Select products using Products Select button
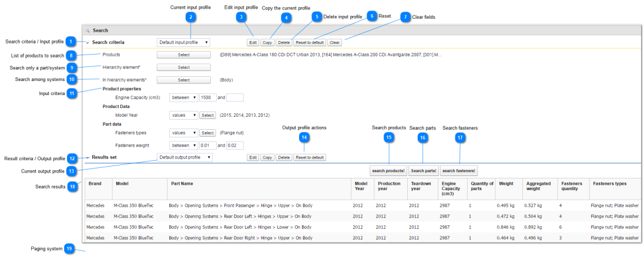Viewport: 644px width, 260px height. [183, 55]
